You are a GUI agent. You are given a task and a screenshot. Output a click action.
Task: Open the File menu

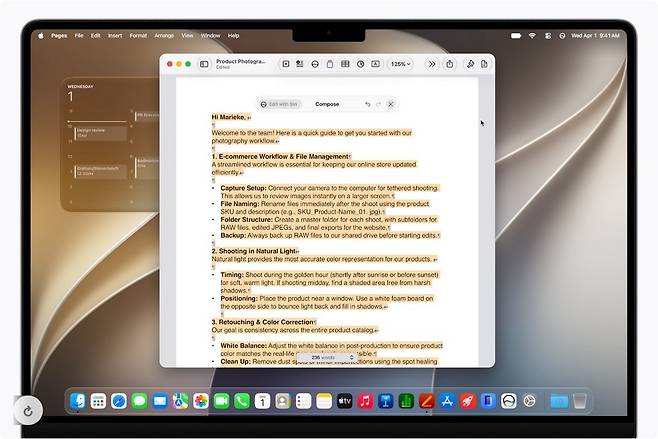point(79,36)
